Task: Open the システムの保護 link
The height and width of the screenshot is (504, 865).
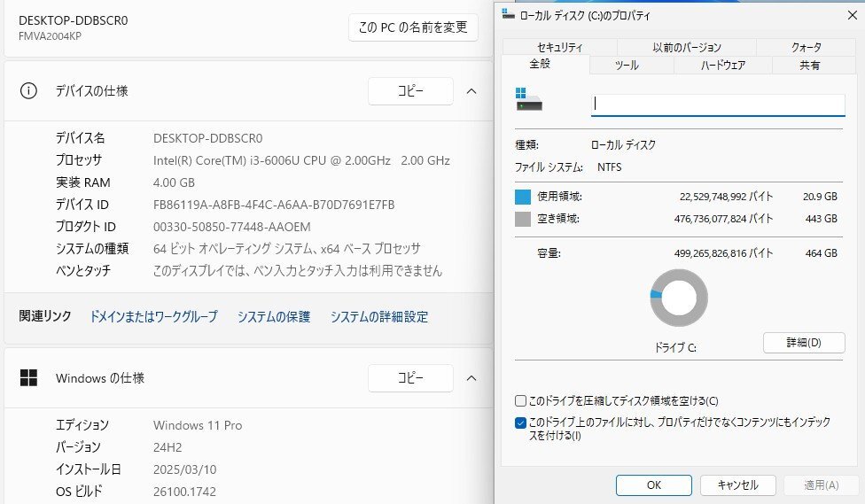Action: [274, 316]
